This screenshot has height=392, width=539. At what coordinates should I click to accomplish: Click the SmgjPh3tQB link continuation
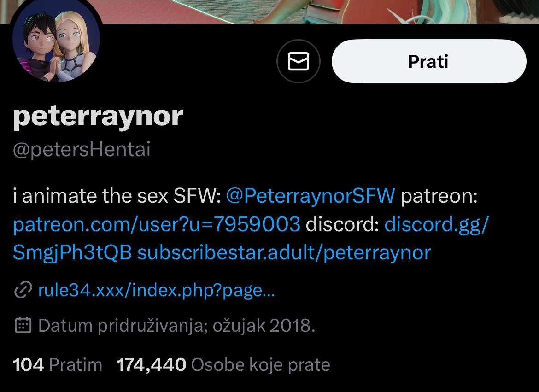pos(72,253)
